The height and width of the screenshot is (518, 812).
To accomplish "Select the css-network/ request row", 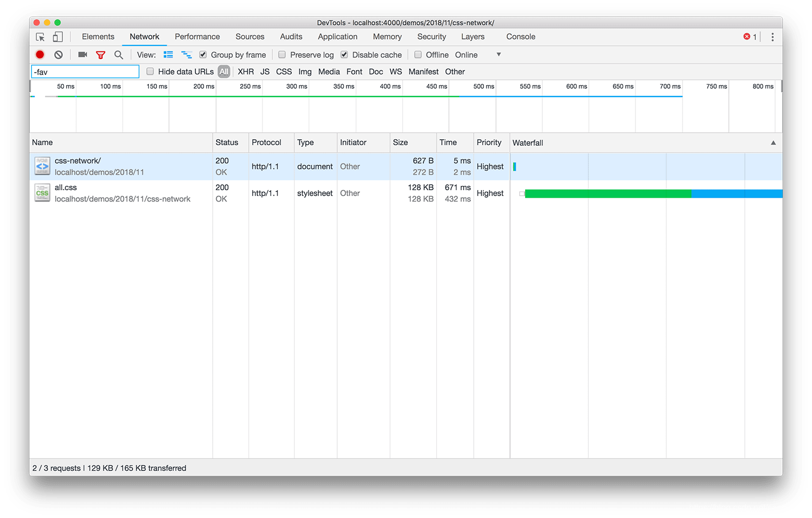I will coord(406,166).
